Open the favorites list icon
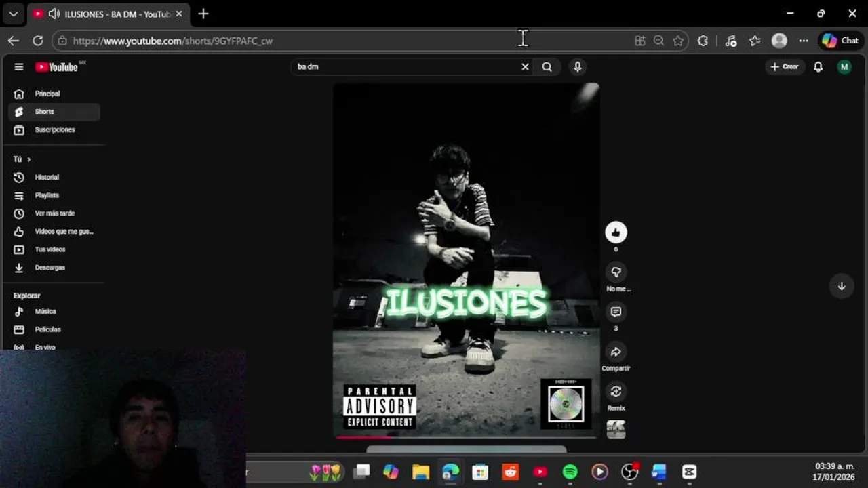 tap(755, 41)
